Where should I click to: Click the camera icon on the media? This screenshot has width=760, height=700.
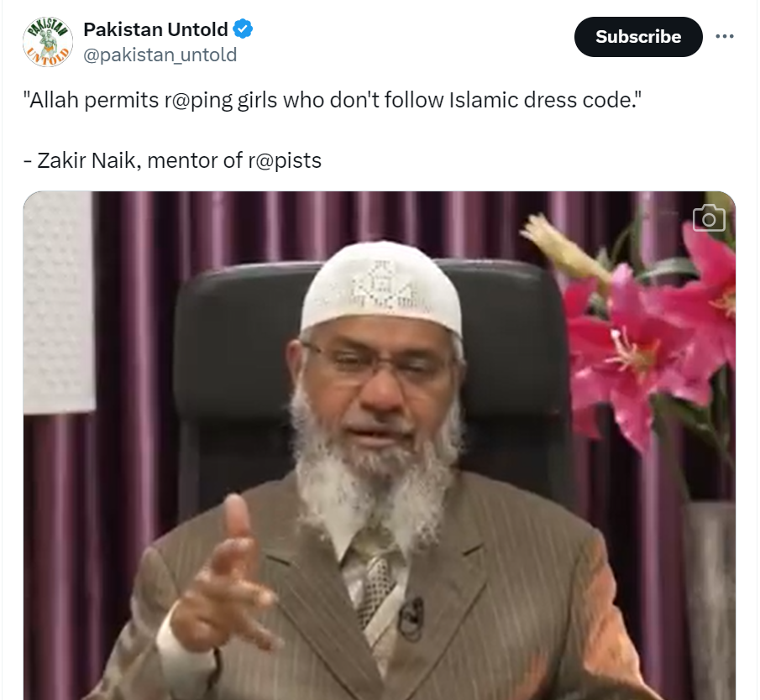[709, 218]
